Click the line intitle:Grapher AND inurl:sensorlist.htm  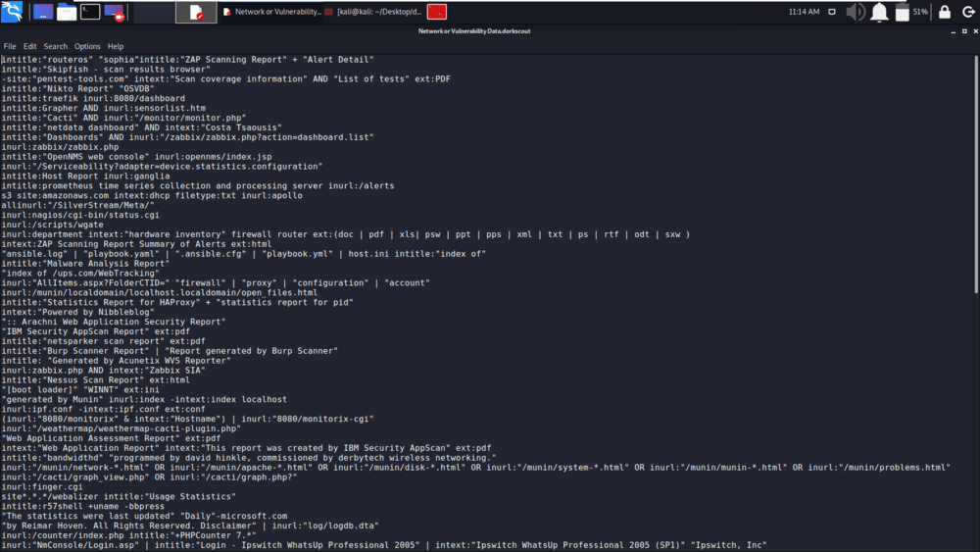pos(103,108)
